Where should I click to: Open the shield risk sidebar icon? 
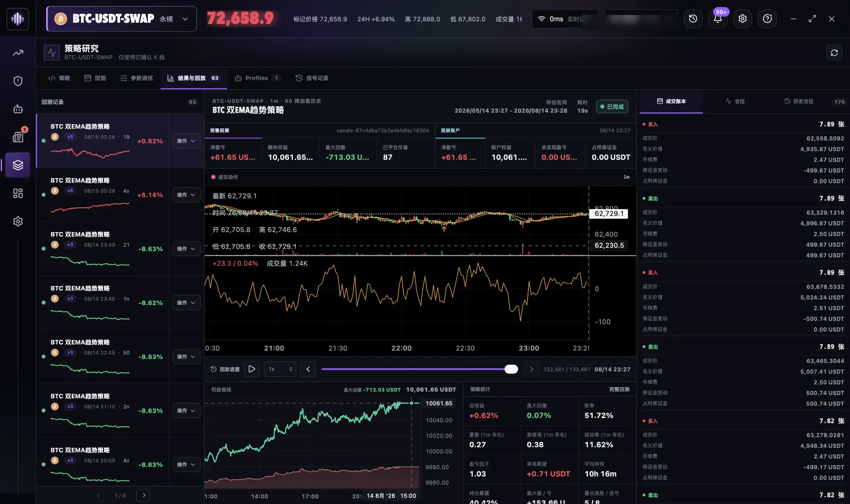(x=18, y=81)
